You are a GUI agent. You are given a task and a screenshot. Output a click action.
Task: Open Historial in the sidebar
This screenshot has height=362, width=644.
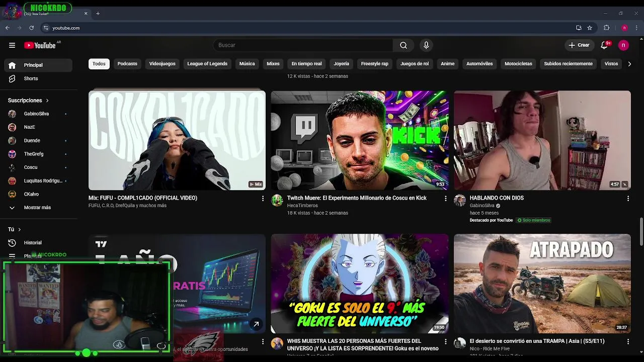point(38,243)
